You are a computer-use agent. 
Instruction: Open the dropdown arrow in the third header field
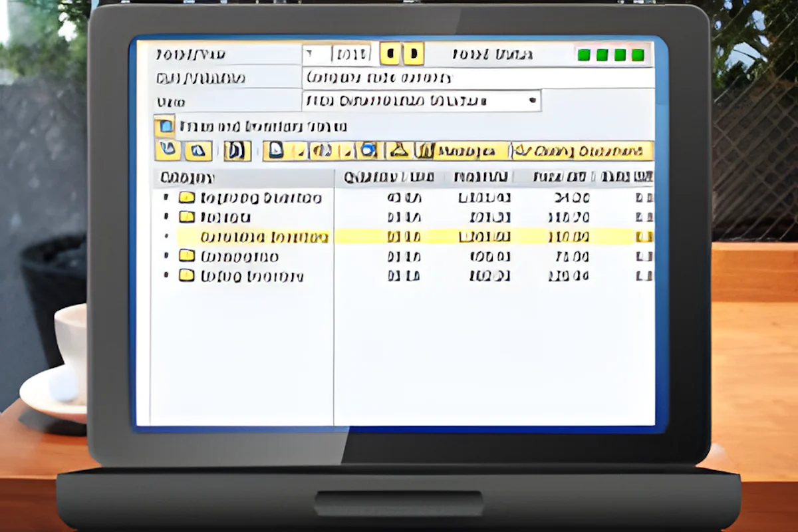click(532, 101)
